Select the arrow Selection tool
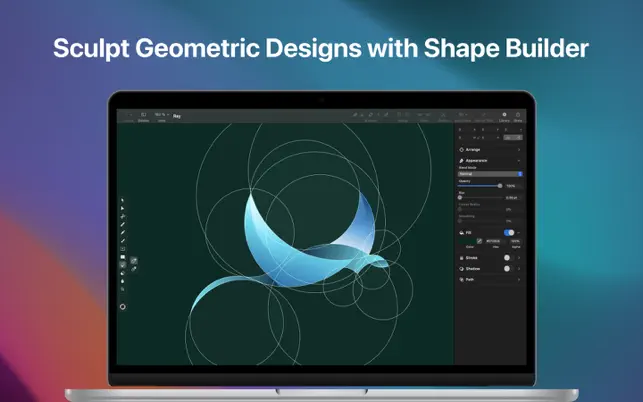The width and height of the screenshot is (643, 402). coord(123,202)
